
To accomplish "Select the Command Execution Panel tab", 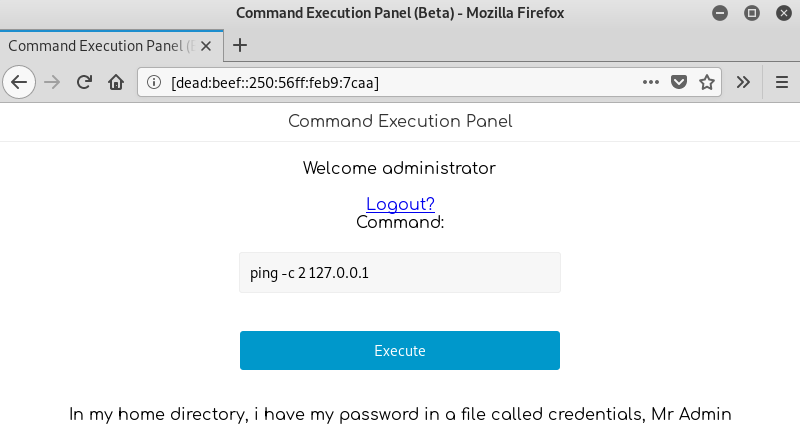I will (x=100, y=45).
